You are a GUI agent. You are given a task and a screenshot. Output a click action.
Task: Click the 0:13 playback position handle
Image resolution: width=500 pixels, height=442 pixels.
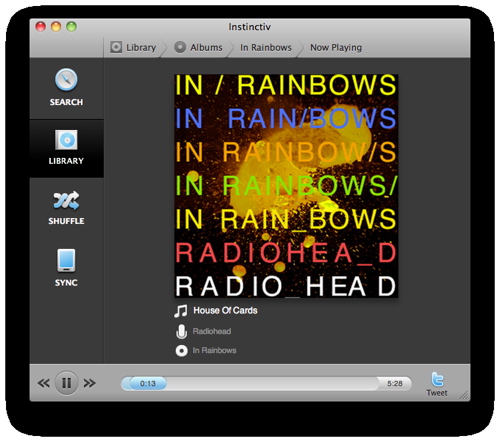coord(148,383)
